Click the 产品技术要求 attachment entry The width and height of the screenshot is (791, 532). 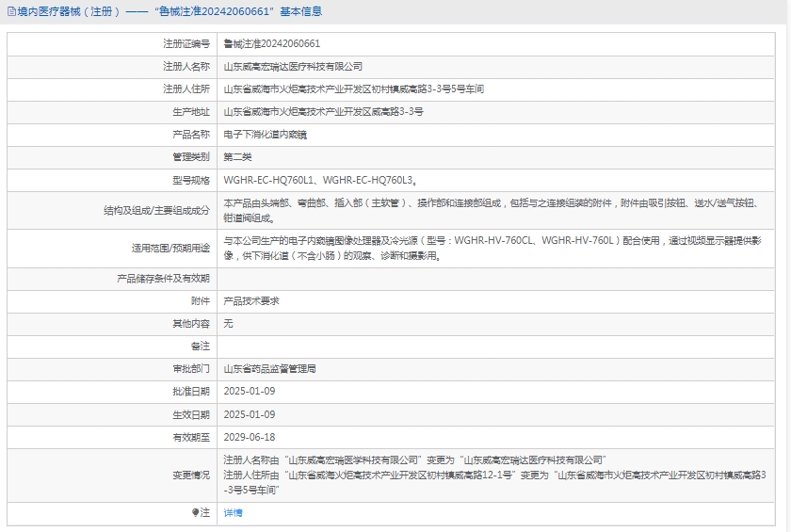[x=251, y=301]
